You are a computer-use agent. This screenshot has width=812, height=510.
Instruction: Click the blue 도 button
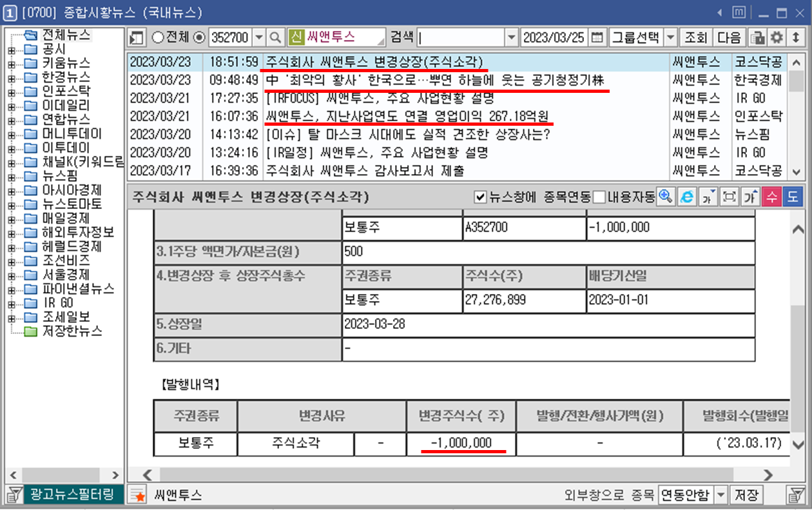pos(792,197)
